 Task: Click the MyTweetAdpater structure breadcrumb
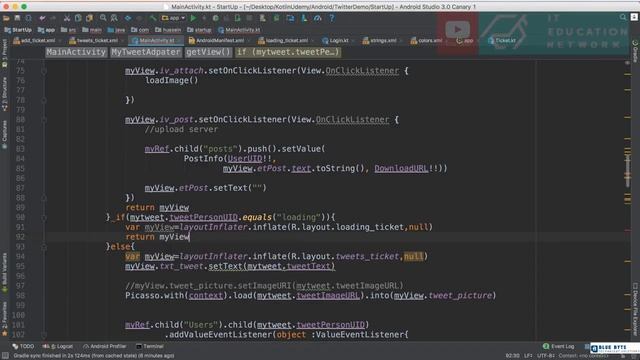[146, 52]
